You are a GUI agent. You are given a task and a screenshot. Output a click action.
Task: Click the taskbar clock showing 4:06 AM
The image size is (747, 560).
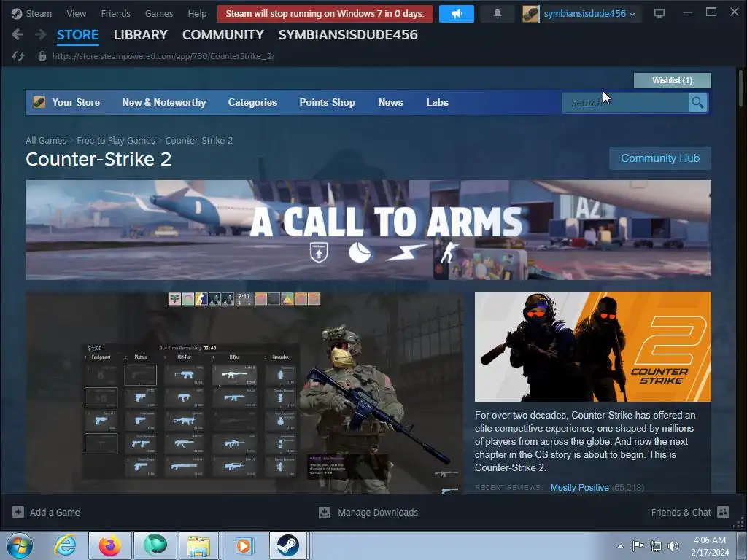pyautogui.click(x=710, y=545)
